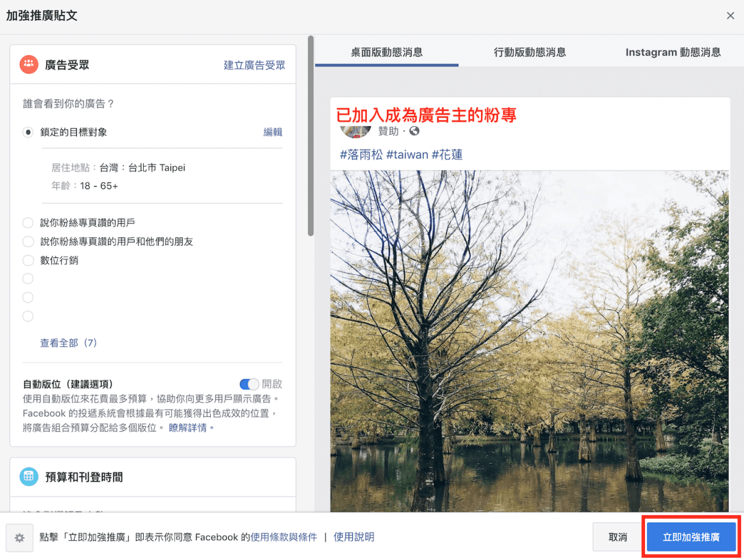Click 誰會看到你的廣告？ text
This screenshot has height=560, width=744.
tap(69, 104)
